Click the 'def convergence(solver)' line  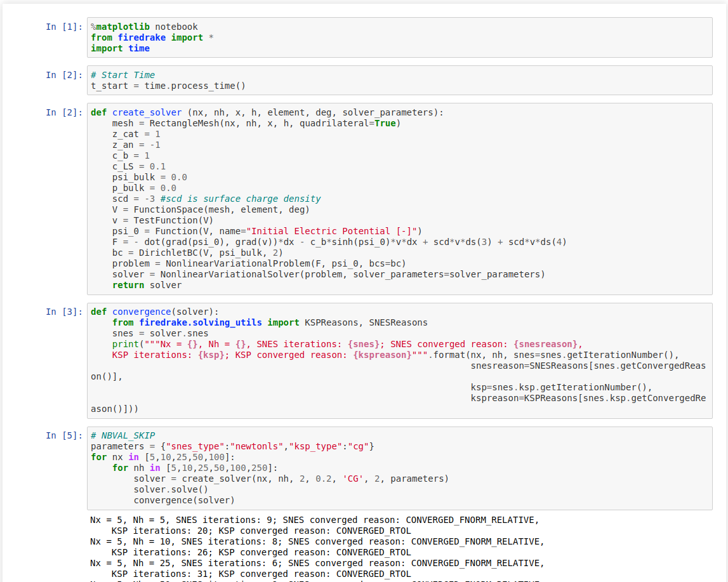click(x=154, y=312)
